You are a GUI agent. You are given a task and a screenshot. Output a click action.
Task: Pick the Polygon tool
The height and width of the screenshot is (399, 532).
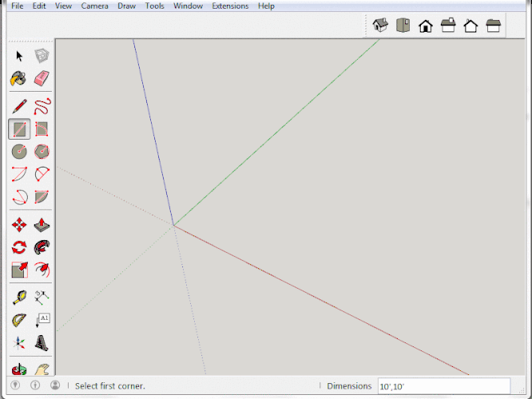[42, 152]
